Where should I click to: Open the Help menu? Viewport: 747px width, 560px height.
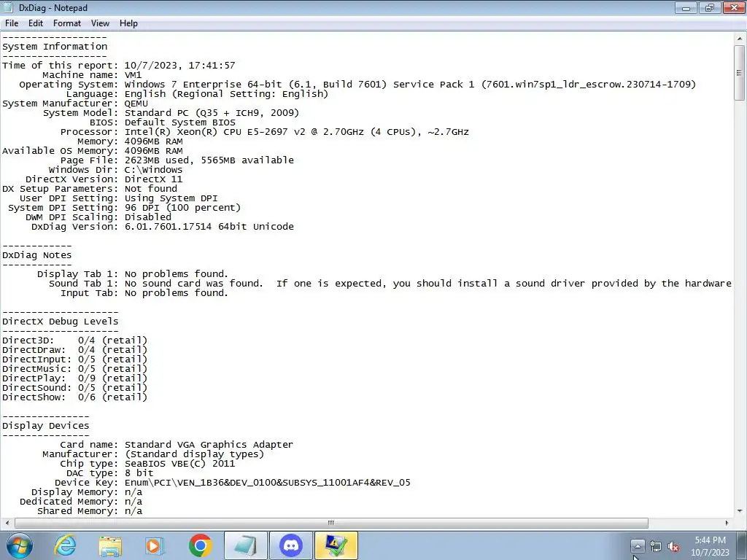tap(128, 23)
